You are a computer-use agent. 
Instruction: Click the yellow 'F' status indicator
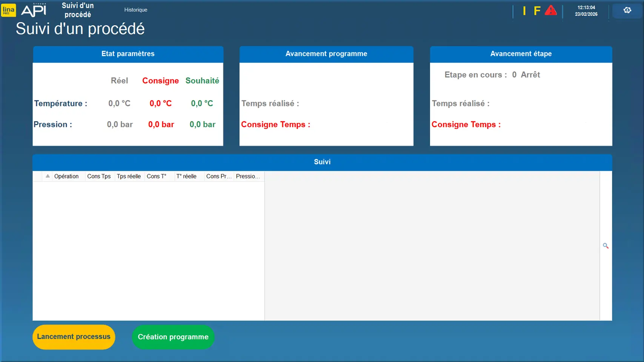(537, 11)
